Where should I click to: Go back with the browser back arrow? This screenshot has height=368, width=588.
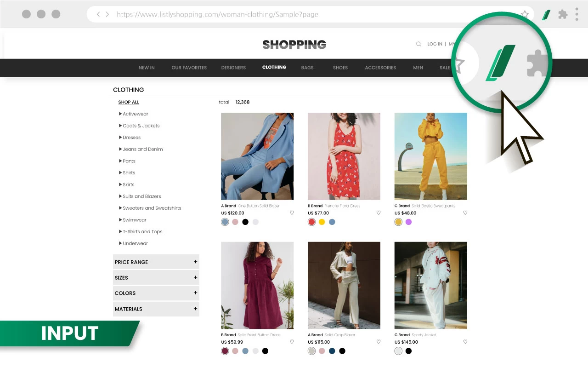click(98, 14)
